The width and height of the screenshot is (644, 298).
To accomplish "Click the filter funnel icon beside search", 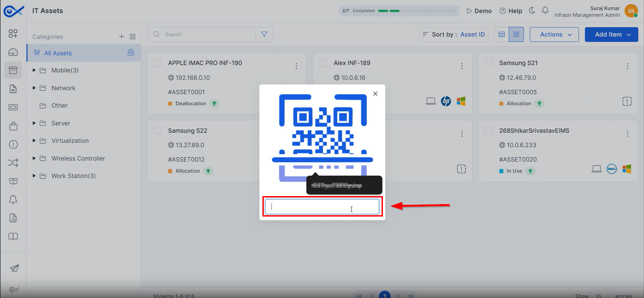I will pos(264,34).
